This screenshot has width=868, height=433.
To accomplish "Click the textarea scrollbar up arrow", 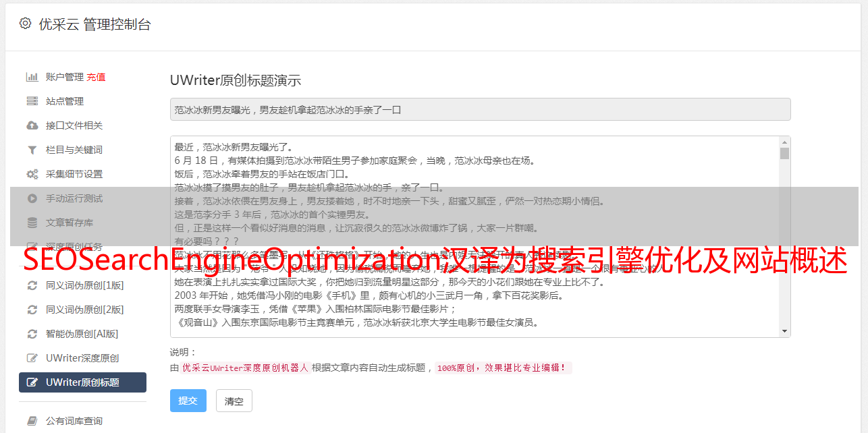I will pyautogui.click(x=784, y=142).
